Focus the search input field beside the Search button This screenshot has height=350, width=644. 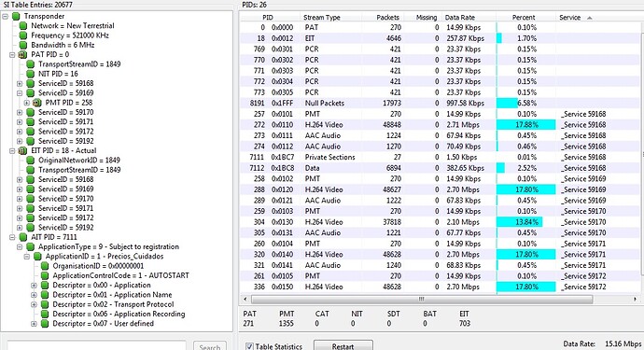click(x=97, y=346)
